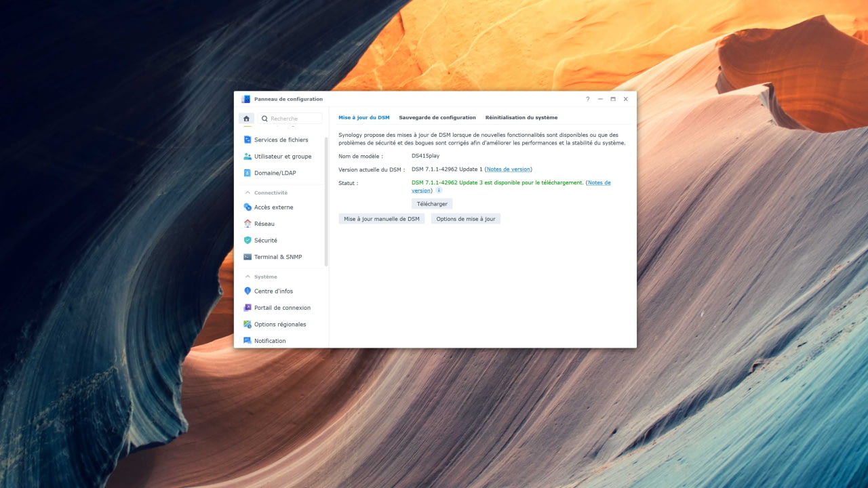868x488 pixels.
Task: Select the Réseau house icon
Action: (x=248, y=224)
